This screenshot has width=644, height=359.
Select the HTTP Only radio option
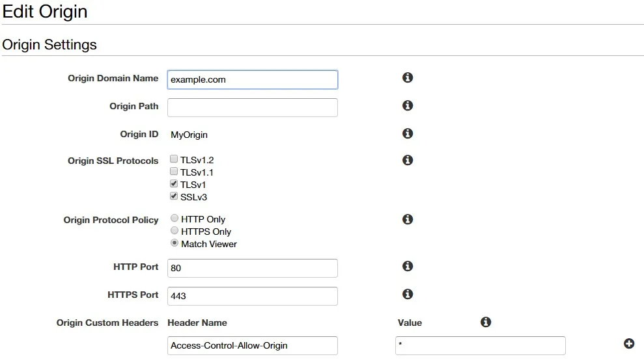pyautogui.click(x=175, y=219)
